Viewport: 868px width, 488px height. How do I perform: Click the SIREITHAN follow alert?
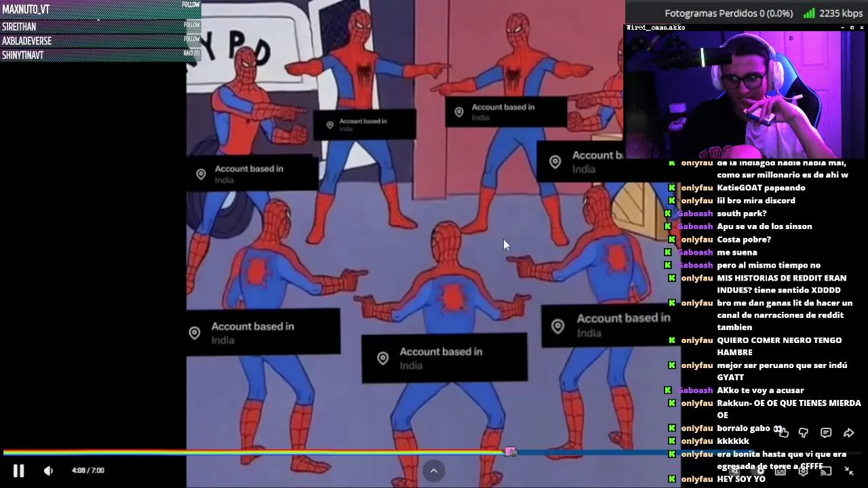point(101,26)
